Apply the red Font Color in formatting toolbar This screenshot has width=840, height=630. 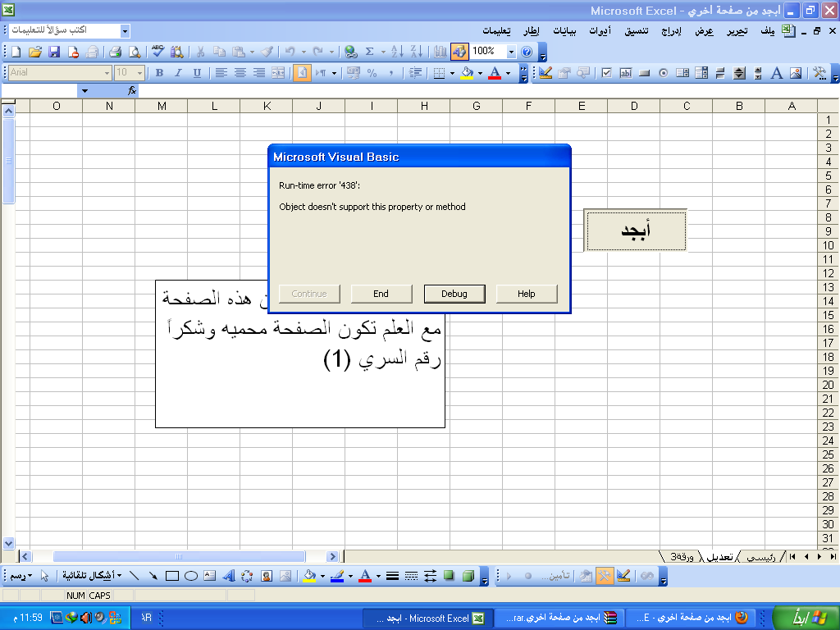coord(495,73)
